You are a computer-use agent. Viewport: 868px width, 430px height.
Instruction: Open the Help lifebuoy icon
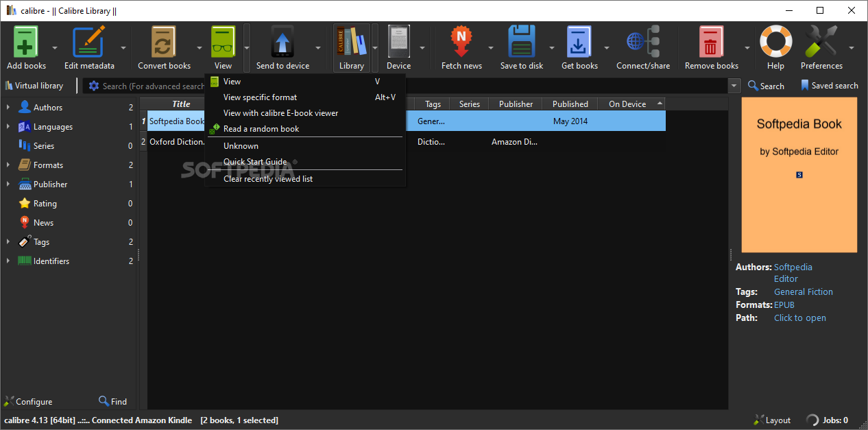[775, 42]
